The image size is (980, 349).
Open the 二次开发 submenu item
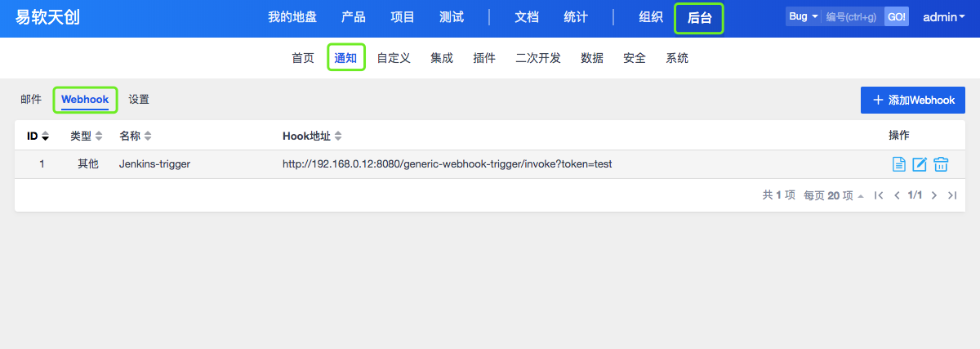tap(538, 58)
